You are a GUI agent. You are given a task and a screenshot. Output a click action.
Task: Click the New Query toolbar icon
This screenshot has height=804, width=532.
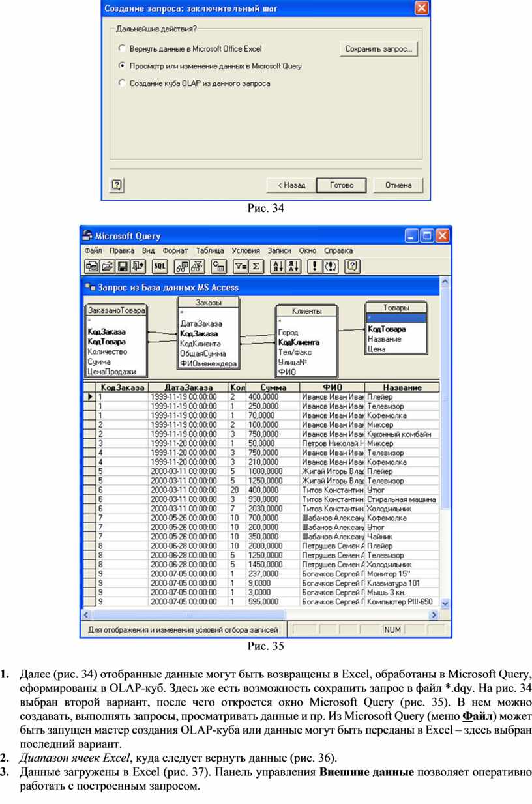93,266
